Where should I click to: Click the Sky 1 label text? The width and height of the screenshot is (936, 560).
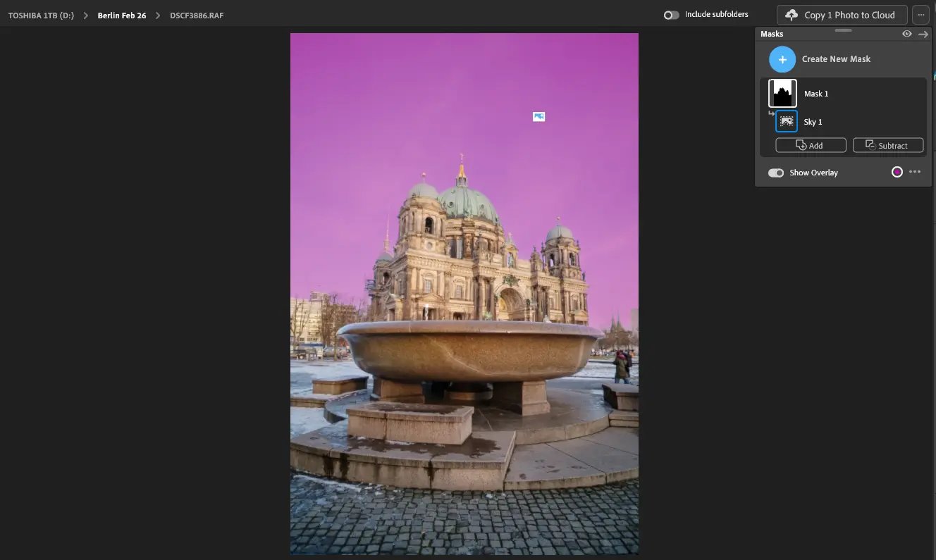tap(813, 122)
